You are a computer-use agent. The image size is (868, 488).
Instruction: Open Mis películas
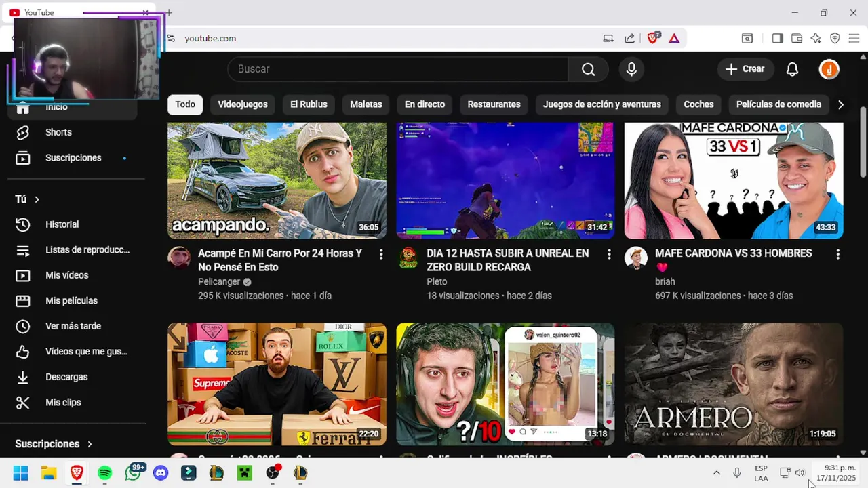tap(73, 301)
